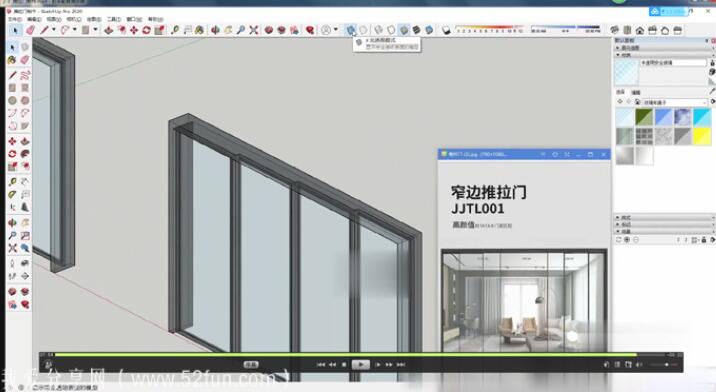Switch to Shaded With Textures style
The width and height of the screenshot is (716, 392).
click(416, 30)
